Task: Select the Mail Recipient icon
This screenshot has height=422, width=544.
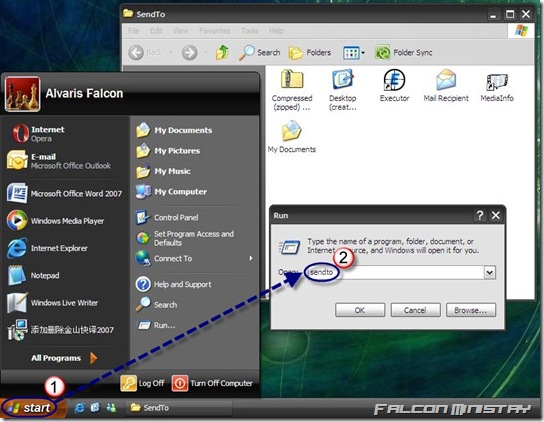Action: [x=446, y=85]
